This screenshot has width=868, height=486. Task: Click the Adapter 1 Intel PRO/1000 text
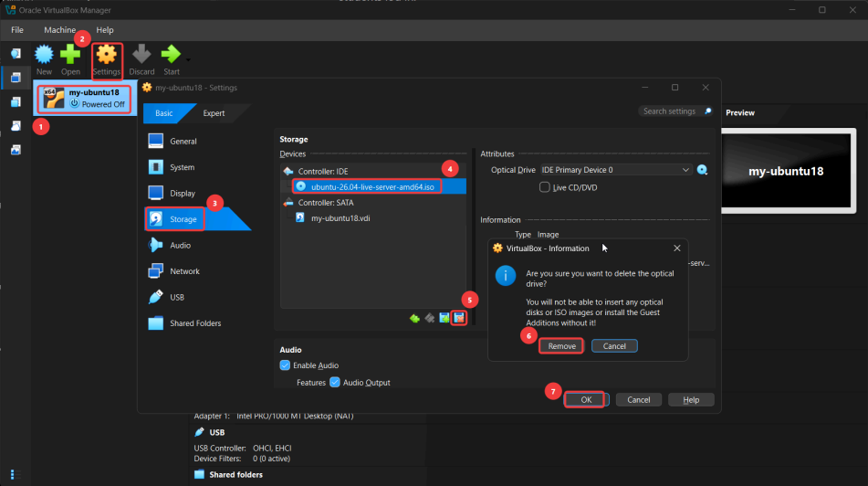point(274,417)
